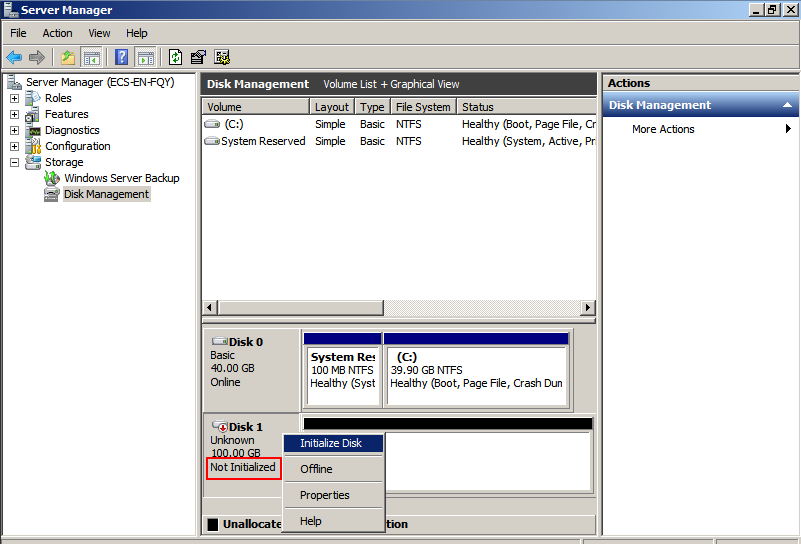This screenshot has height=544, width=801.
Task: Click the Server Manager title bar icon
Action: coord(11,9)
